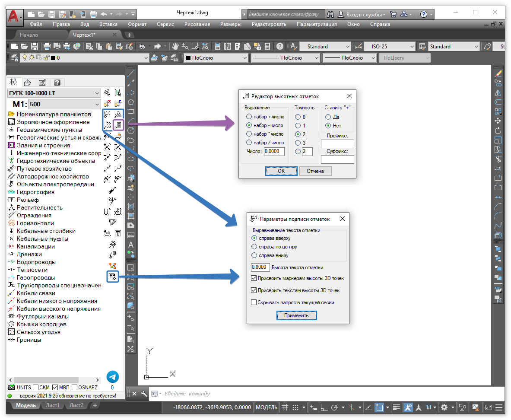Select 'набор + число' radio option
511x420 pixels.
[248, 117]
